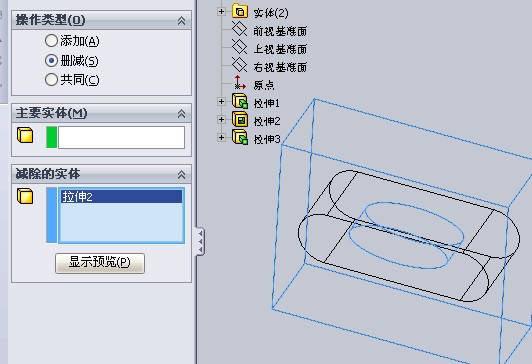Select the 原点 tree label
Viewport: 532px width, 364px height.
pyautogui.click(x=264, y=85)
